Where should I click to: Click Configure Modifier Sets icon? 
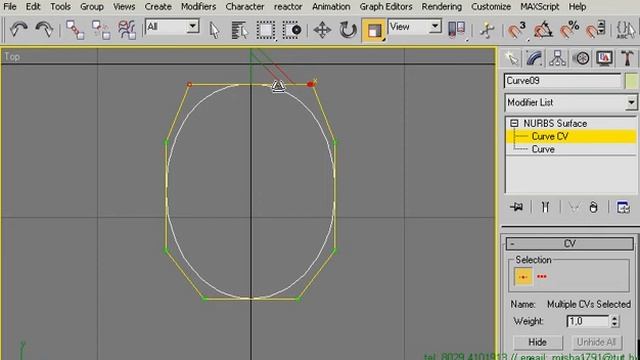point(623,207)
